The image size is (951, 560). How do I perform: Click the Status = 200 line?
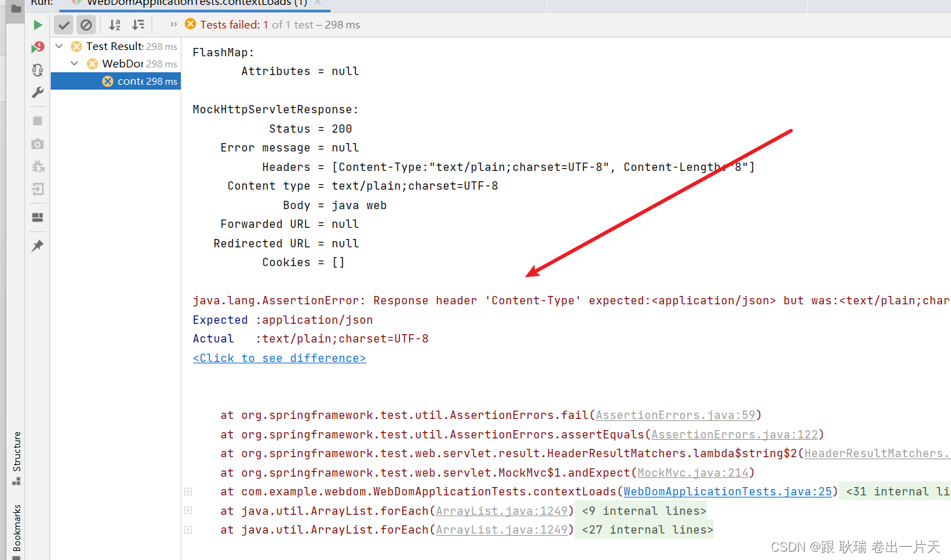[311, 129]
